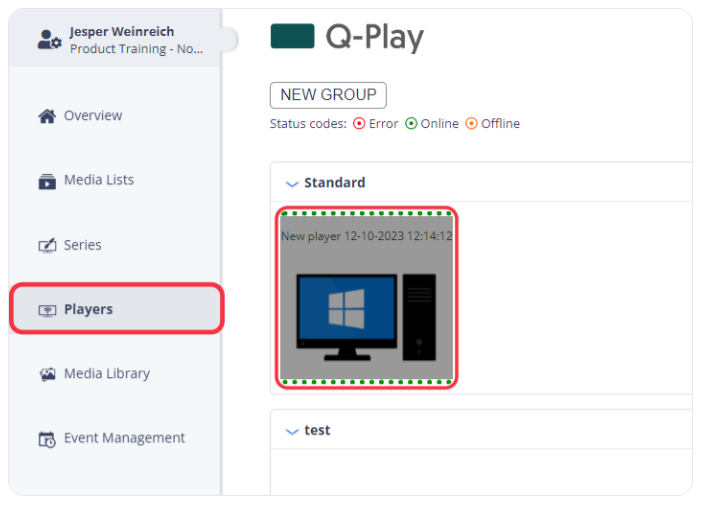Screen dimensions: 708x510
Task: Click the Media Lists icon
Action: [47, 182]
